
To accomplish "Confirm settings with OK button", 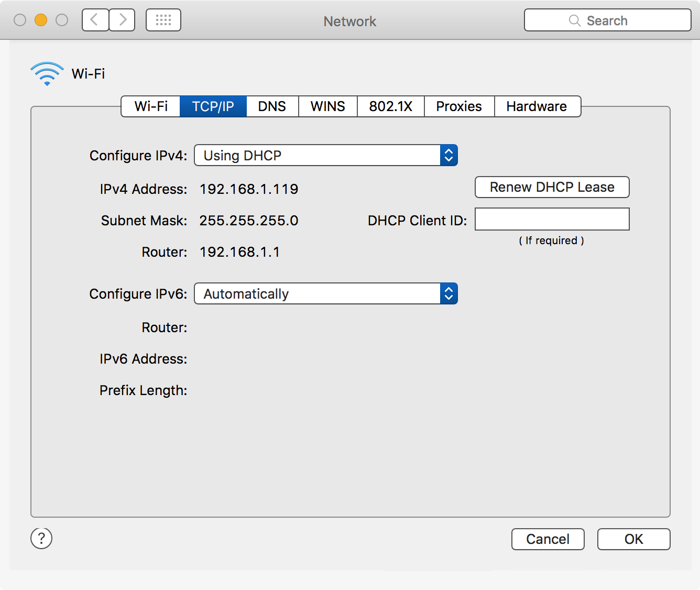I will point(633,539).
